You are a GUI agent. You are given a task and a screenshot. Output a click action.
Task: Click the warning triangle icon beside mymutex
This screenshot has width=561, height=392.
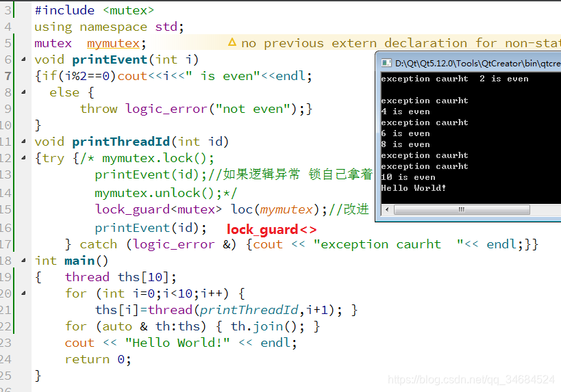tap(232, 42)
